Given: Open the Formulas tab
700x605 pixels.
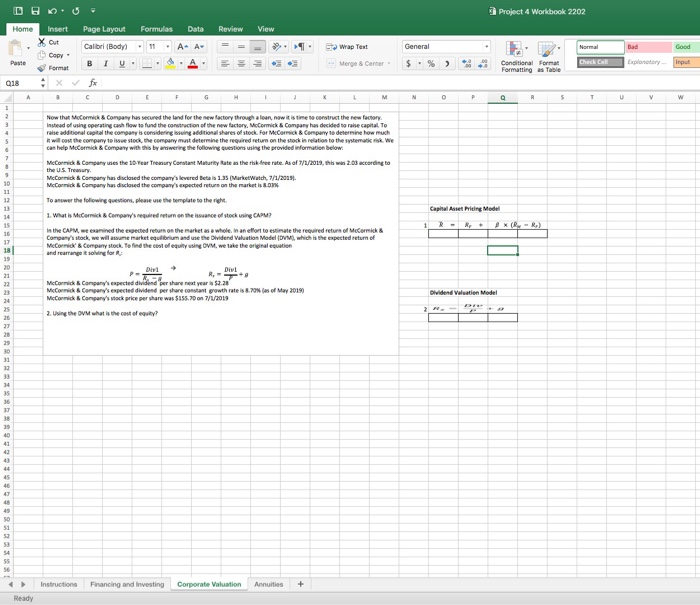Looking at the screenshot, I should [156, 29].
